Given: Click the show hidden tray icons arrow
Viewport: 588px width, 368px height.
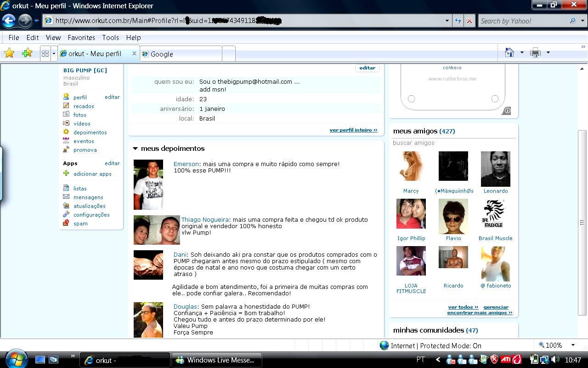Looking at the screenshot, I should [438, 360].
